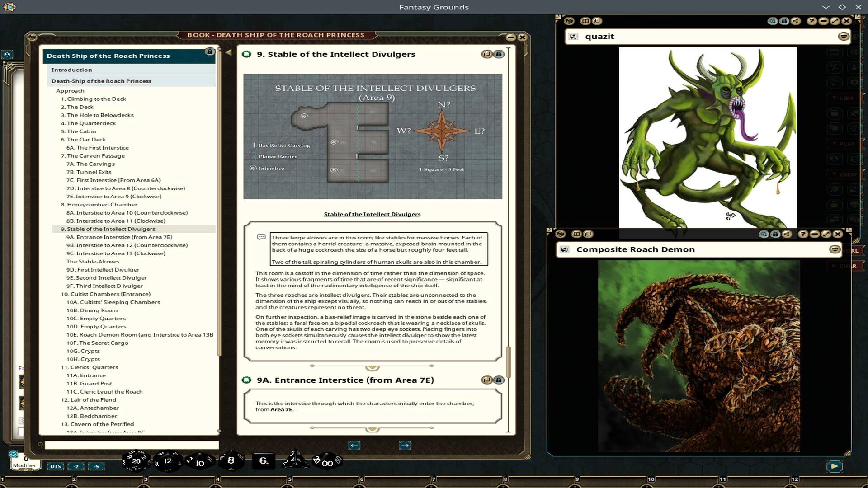Click the copy link icon beside Stable of the Intellect Divulgers heading

coord(487,54)
